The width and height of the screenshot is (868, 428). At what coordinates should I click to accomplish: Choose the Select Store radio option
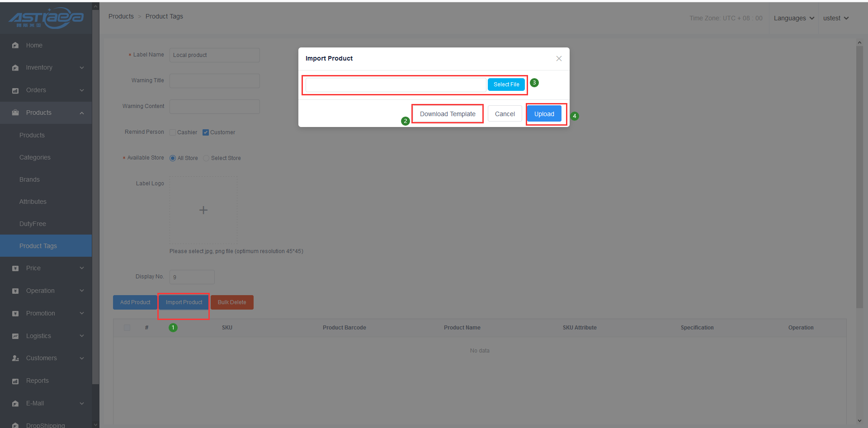click(x=206, y=158)
